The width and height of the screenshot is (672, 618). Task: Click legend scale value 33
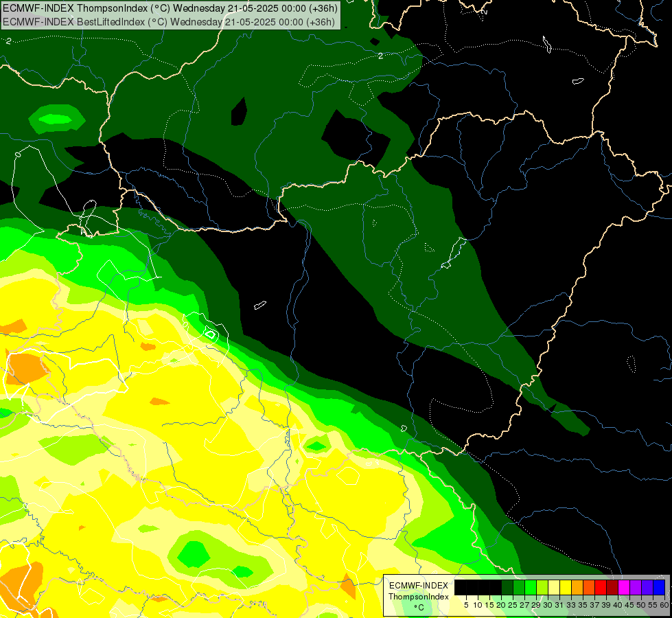point(571,605)
